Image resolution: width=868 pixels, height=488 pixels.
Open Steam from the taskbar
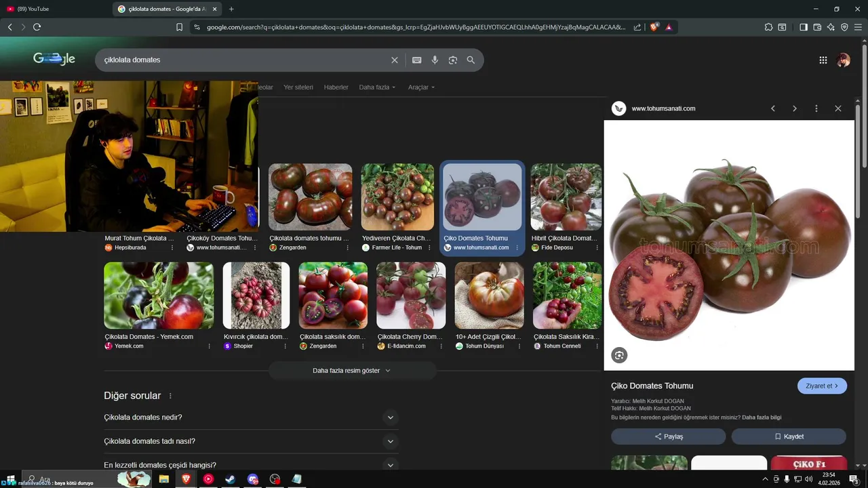point(231,479)
